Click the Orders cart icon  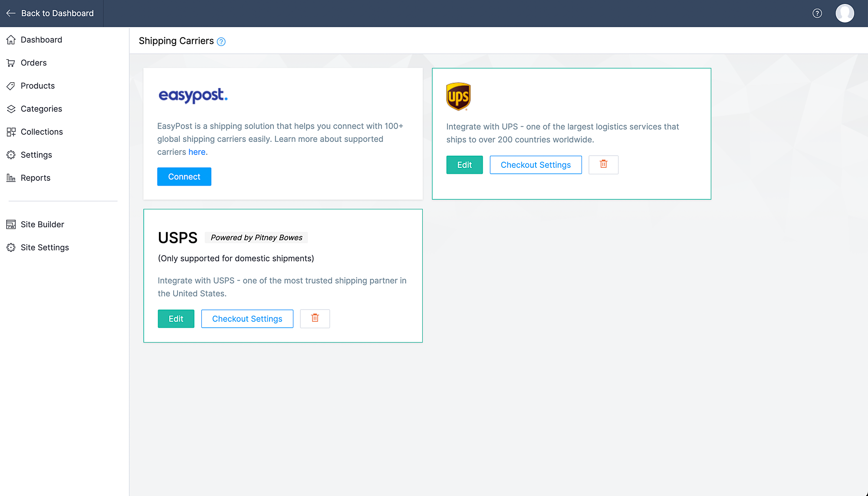pos(11,63)
